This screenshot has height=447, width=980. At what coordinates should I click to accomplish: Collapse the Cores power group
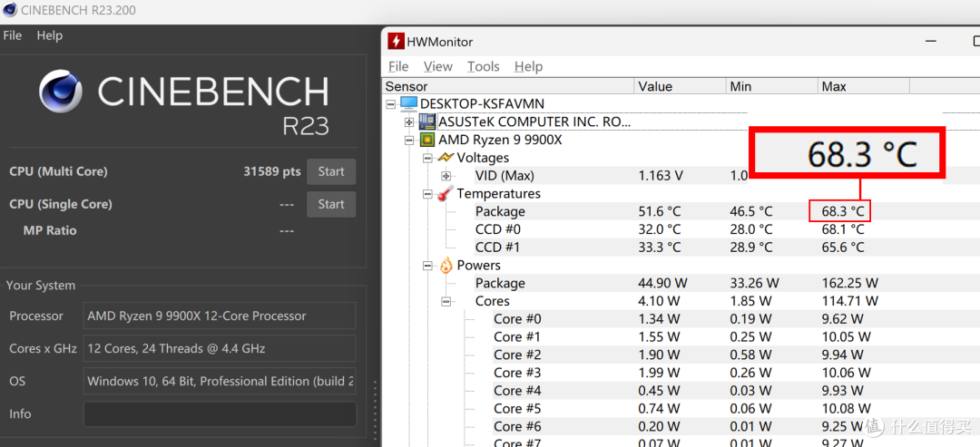pos(446,302)
